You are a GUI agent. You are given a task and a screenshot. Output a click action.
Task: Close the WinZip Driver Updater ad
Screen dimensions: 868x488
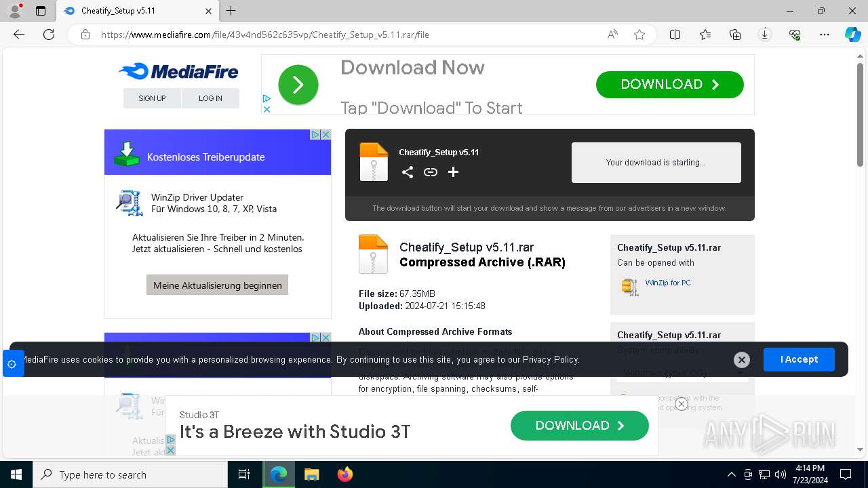325,134
